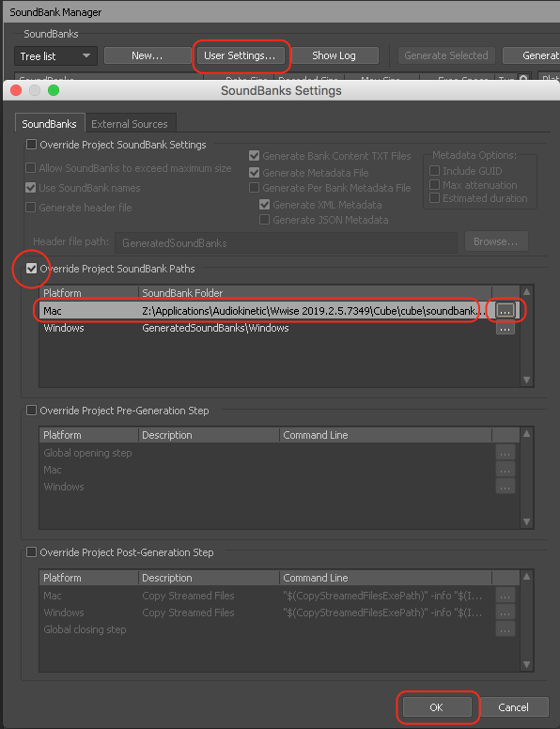Switch to the External Sources tab

(x=130, y=124)
